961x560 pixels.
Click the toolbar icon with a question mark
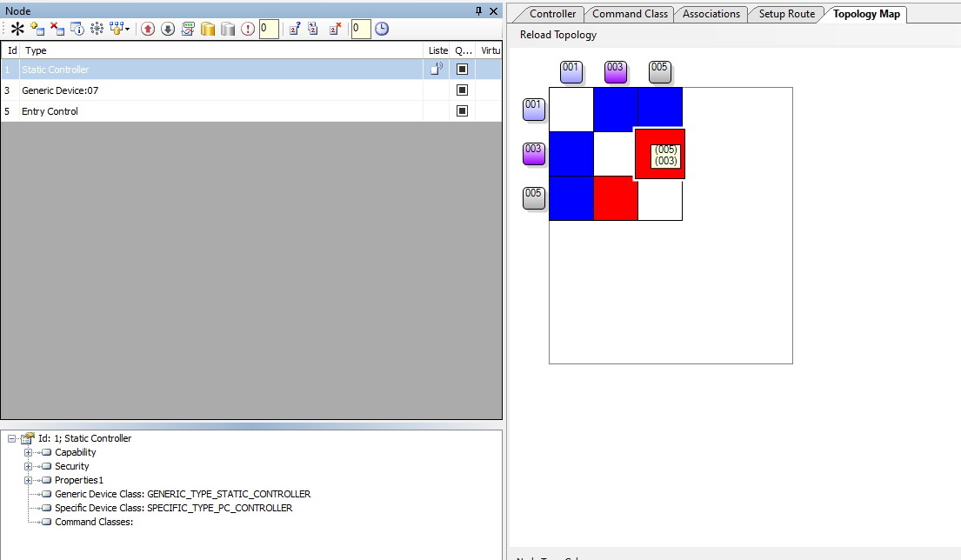pos(295,29)
